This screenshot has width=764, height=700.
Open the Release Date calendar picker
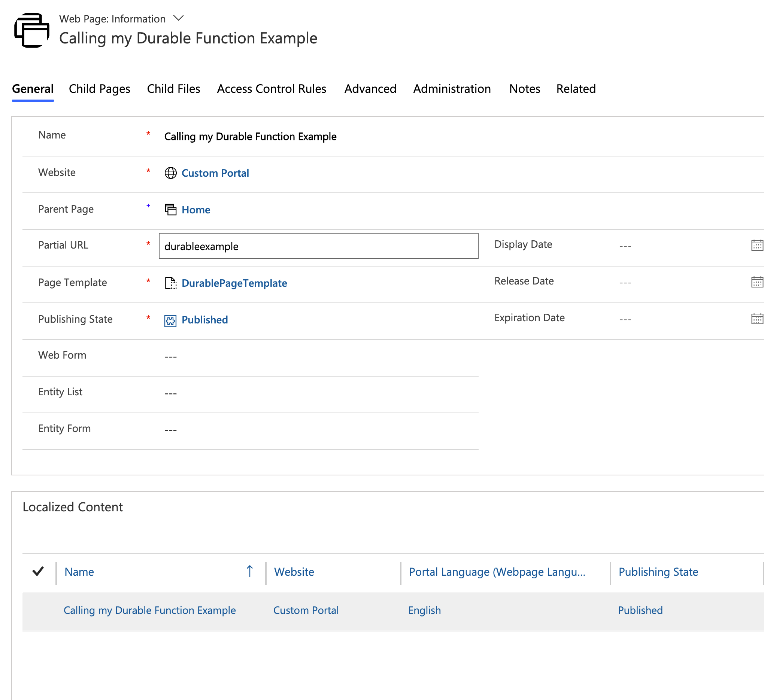757,282
